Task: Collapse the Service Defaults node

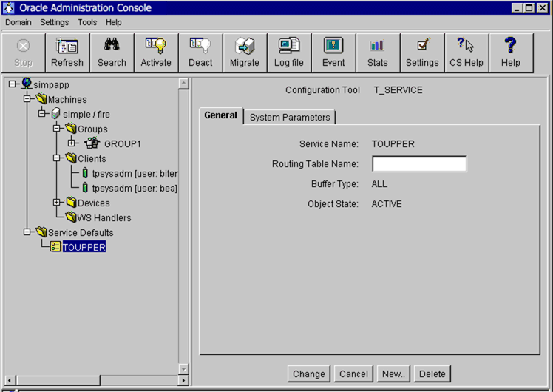Action: pyautogui.click(x=27, y=232)
